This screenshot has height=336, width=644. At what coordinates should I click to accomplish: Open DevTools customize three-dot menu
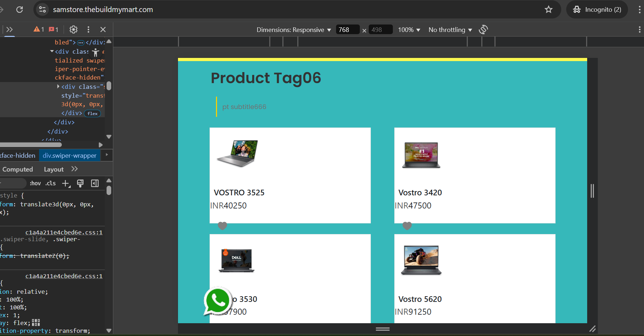pyautogui.click(x=88, y=29)
